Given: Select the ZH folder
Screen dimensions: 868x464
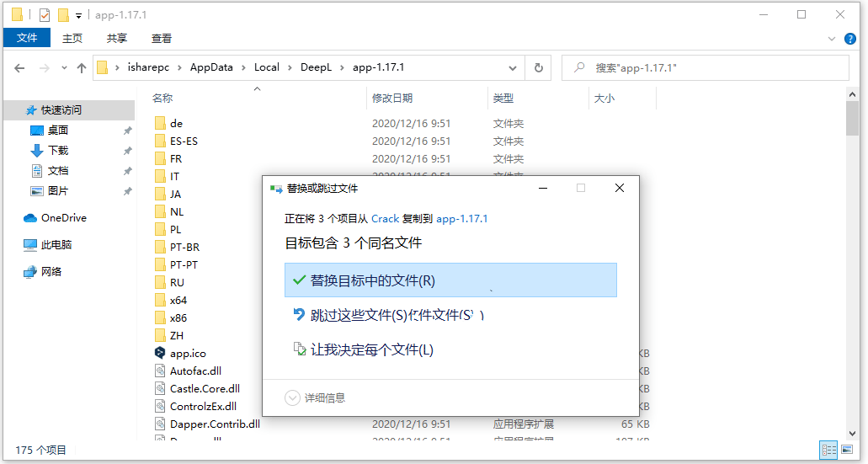Looking at the screenshot, I should click(177, 335).
